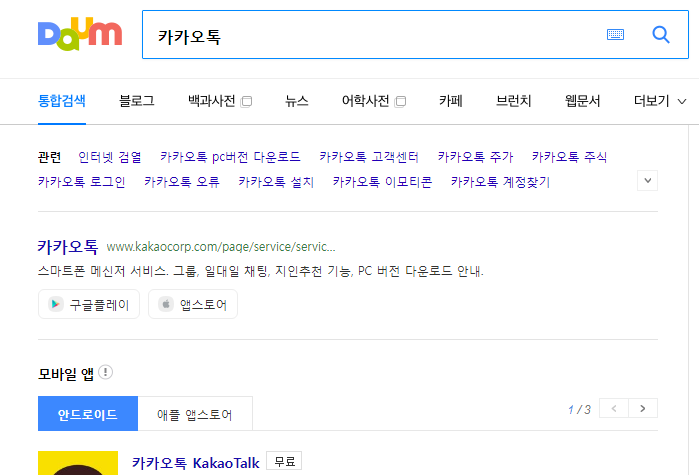
Task: Switch to the 블로그 tab
Action: (x=137, y=101)
